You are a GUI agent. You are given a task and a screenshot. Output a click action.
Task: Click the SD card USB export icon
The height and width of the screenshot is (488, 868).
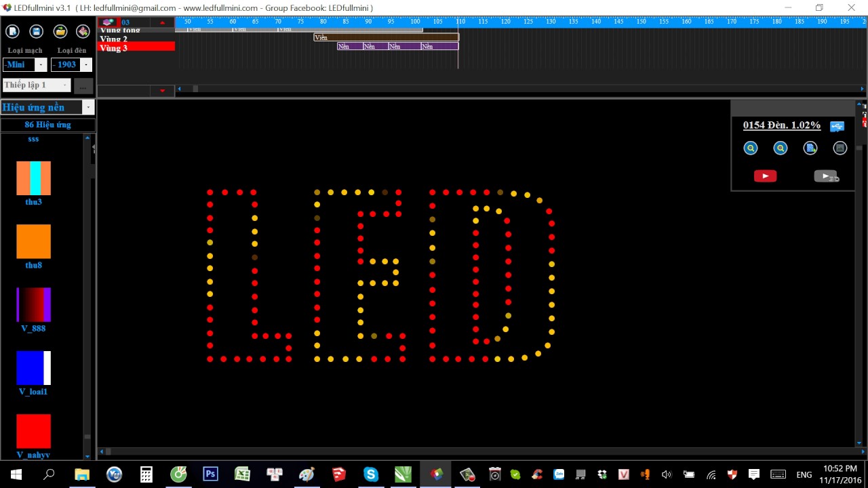[837, 126]
